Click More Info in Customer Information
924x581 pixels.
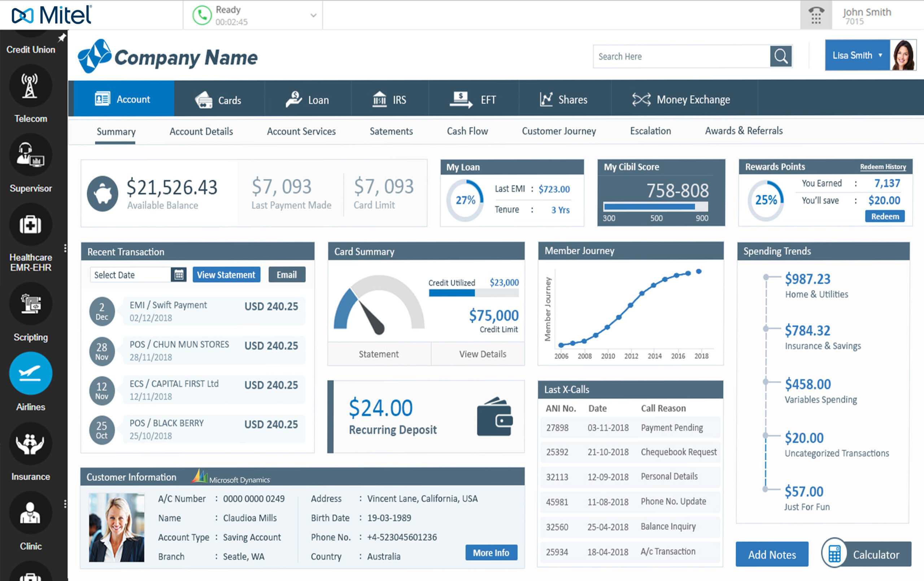point(491,552)
